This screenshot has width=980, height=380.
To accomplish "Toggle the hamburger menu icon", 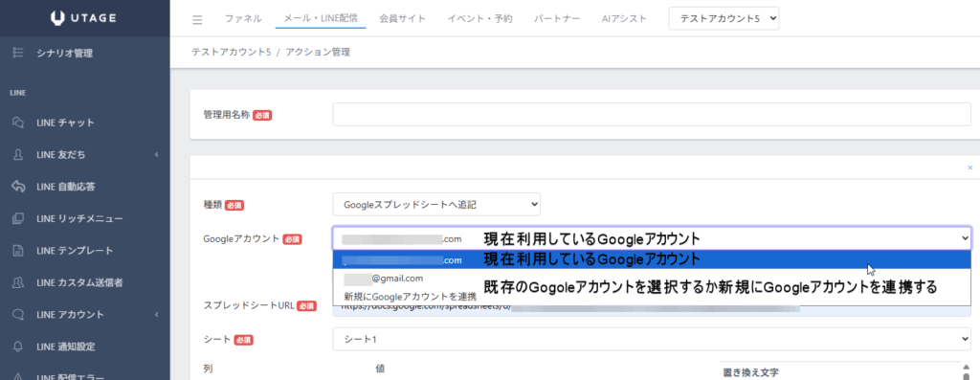I will pos(197,20).
